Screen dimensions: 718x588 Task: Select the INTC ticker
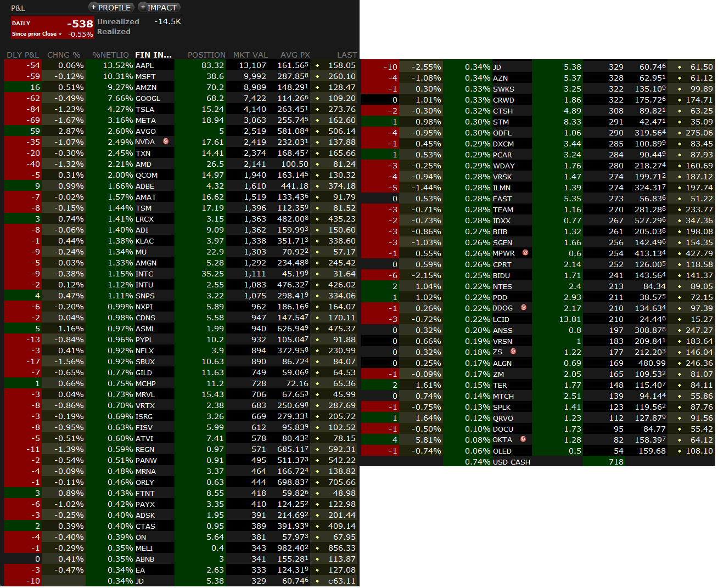click(144, 274)
